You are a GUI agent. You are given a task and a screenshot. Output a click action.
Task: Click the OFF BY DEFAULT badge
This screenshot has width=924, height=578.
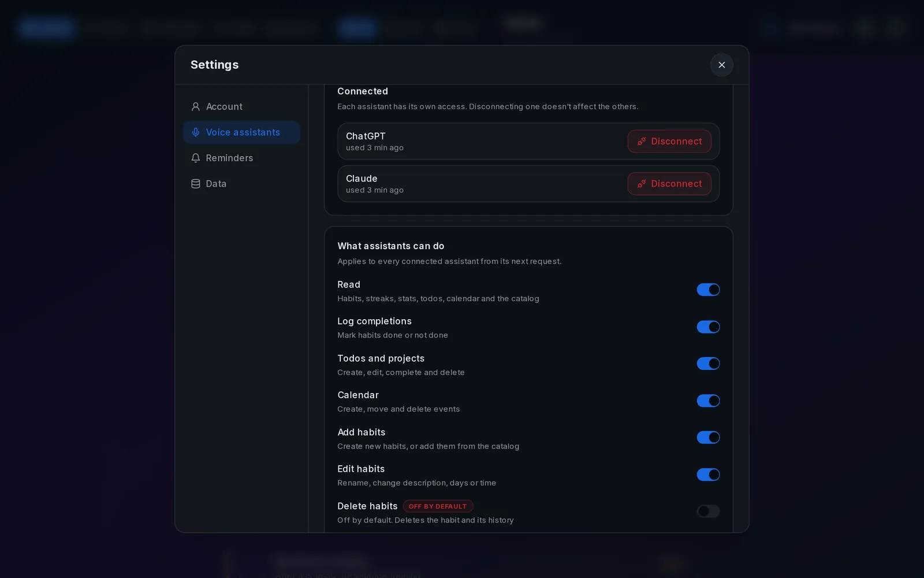click(438, 506)
